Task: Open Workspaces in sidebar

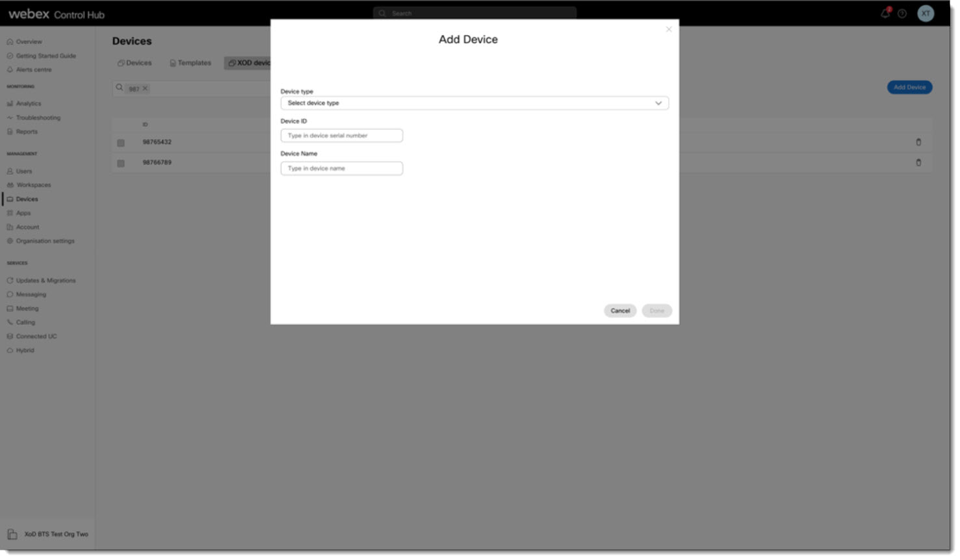Action: click(x=29, y=185)
